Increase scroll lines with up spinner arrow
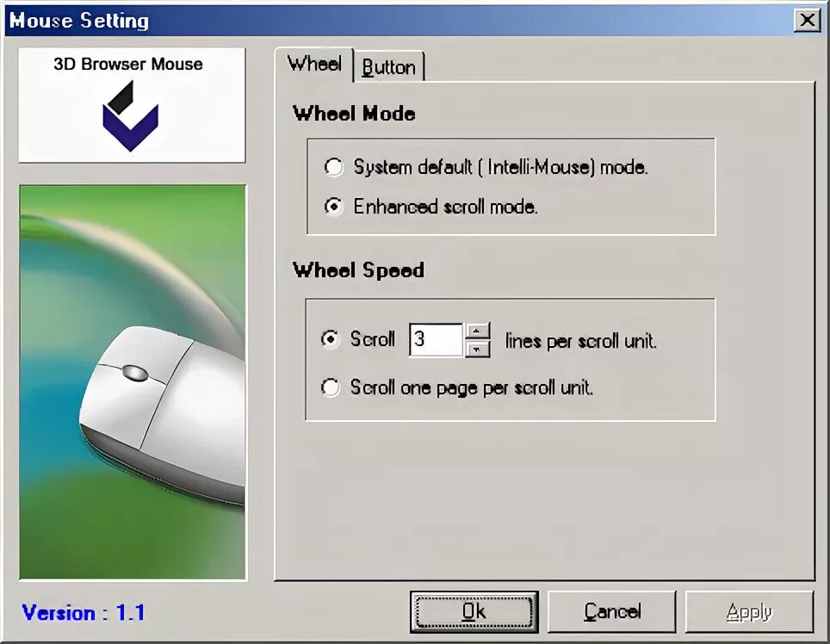Viewport: 830px width, 644px height. 478,331
